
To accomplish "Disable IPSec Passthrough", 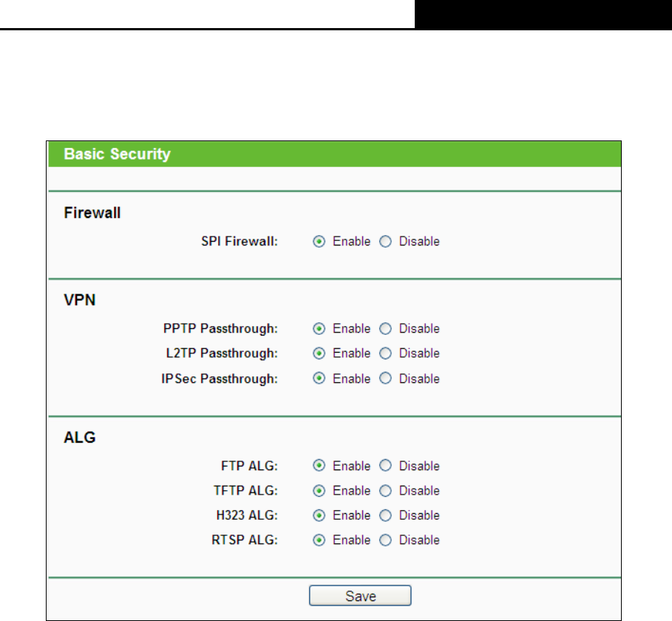I will (x=385, y=379).
